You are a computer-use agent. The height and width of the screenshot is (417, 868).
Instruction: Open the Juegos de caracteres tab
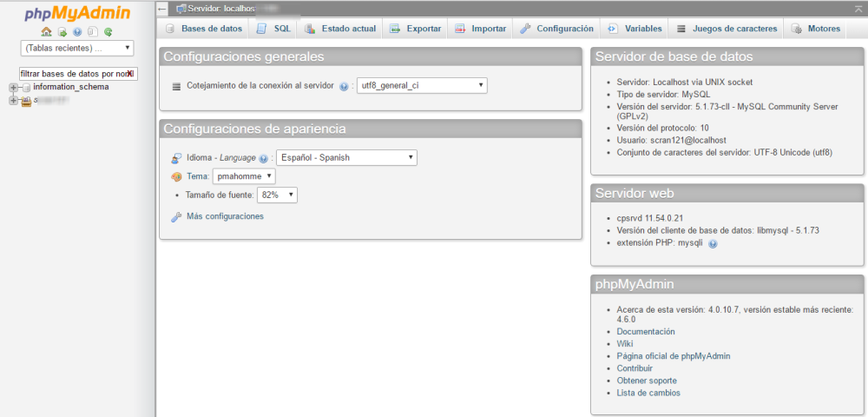click(727, 29)
